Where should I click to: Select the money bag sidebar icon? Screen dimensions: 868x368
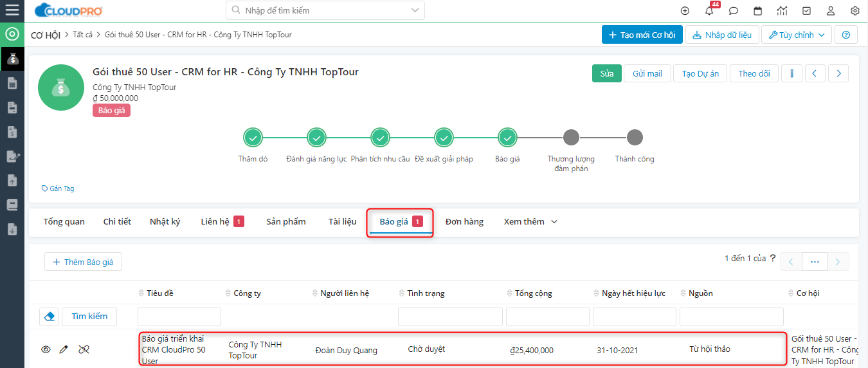pyautogui.click(x=12, y=59)
